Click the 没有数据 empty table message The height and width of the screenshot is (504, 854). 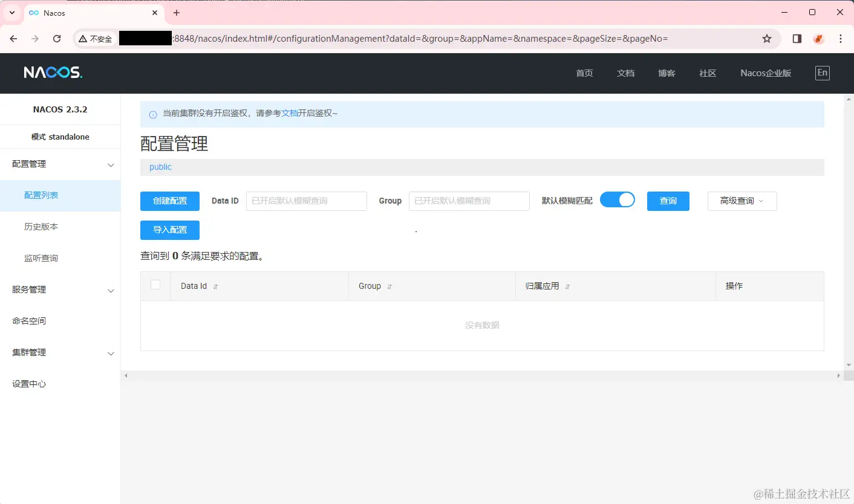click(482, 325)
